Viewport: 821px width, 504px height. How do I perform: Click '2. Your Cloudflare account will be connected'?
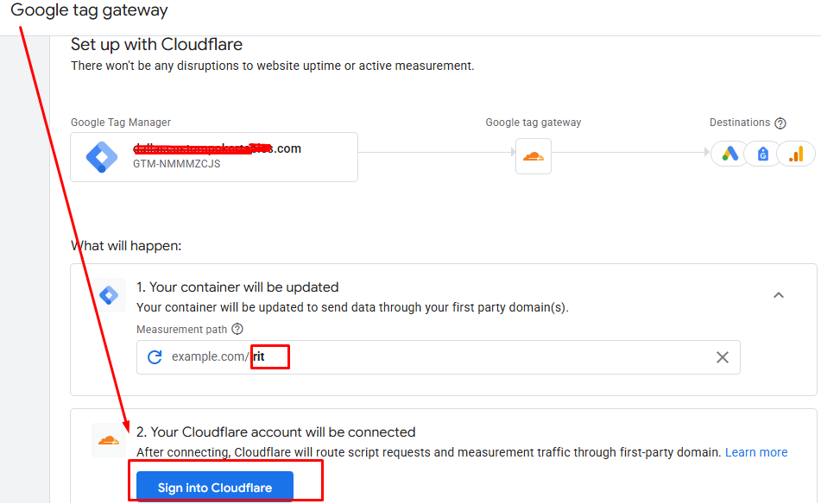[276, 432]
